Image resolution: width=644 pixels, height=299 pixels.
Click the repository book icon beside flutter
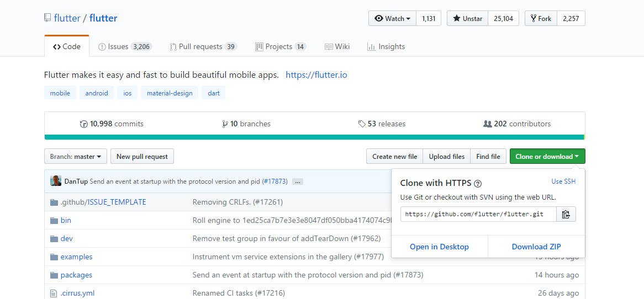click(x=47, y=18)
